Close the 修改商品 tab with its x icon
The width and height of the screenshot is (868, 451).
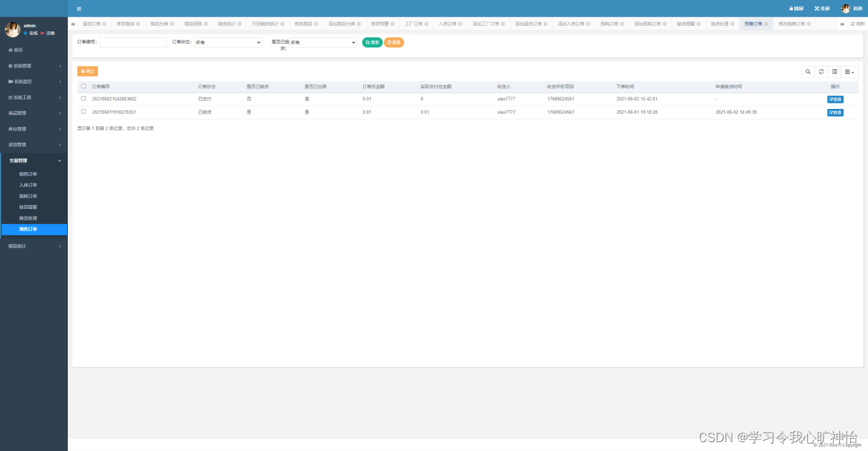316,24
